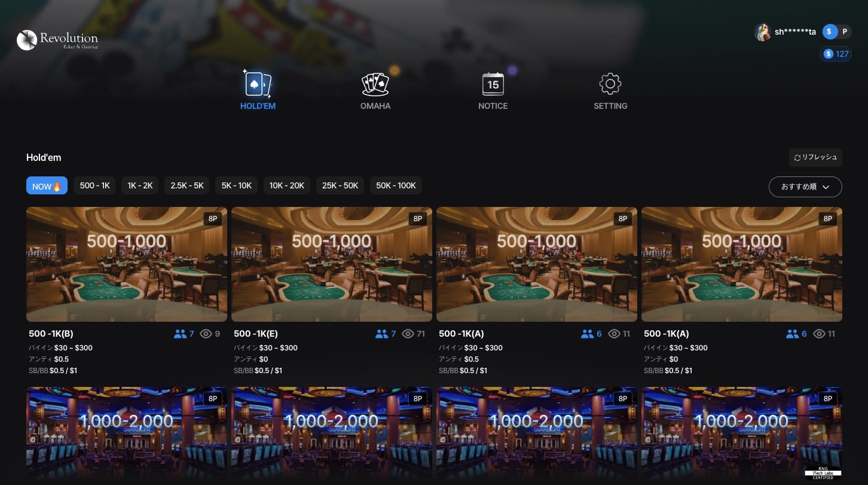Click the SB/BB $0.5 / $1 text under 500 -1K(E)
The image size is (868, 485).
point(258,371)
